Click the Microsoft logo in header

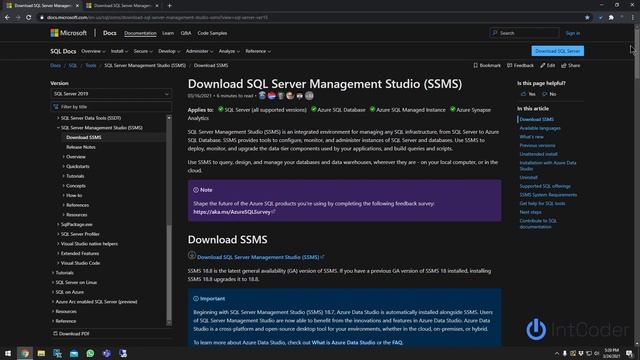[x=68, y=33]
